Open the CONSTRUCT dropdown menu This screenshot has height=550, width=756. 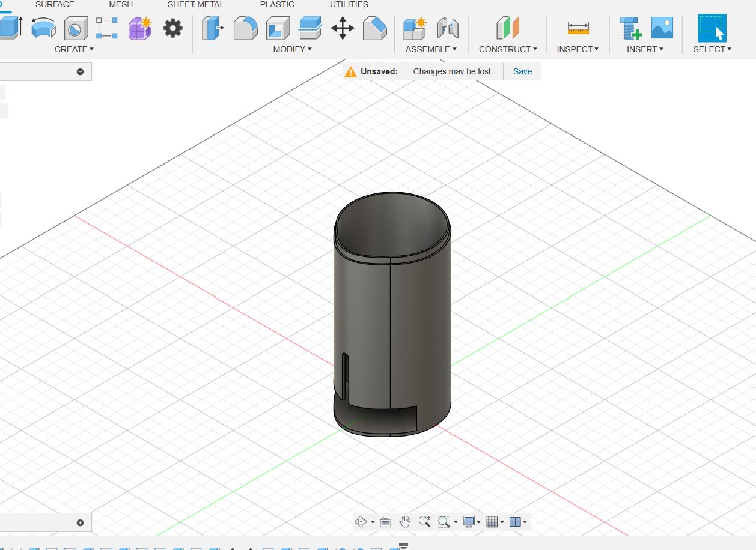[x=508, y=49]
